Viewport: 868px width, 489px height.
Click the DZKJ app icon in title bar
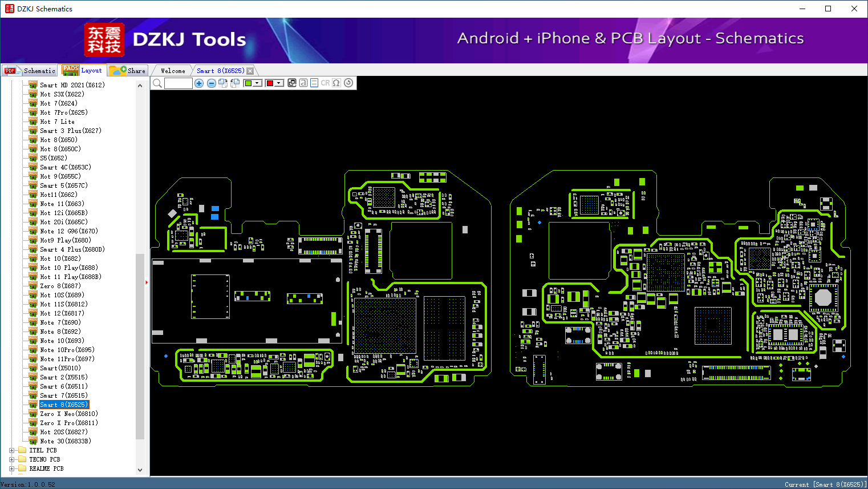point(9,9)
